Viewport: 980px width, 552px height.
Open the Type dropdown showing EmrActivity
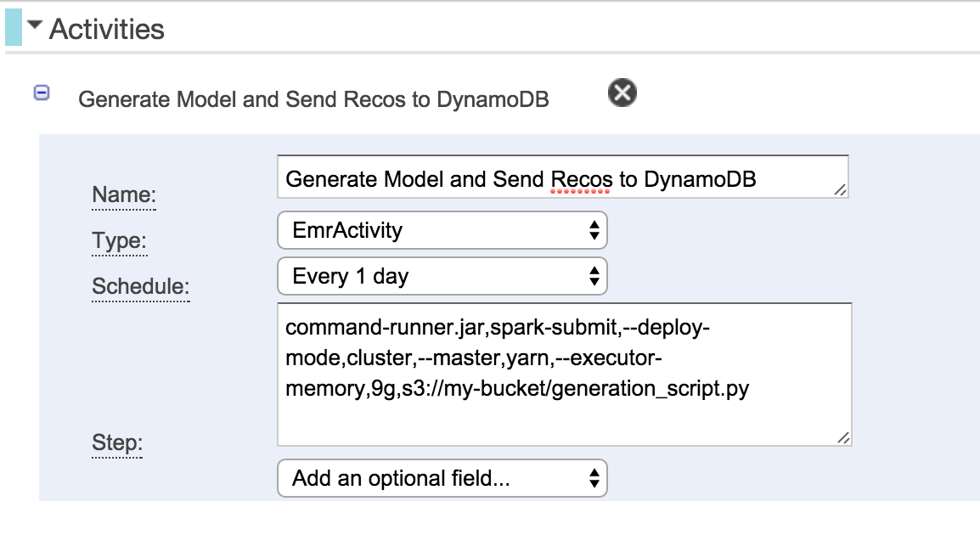[442, 230]
